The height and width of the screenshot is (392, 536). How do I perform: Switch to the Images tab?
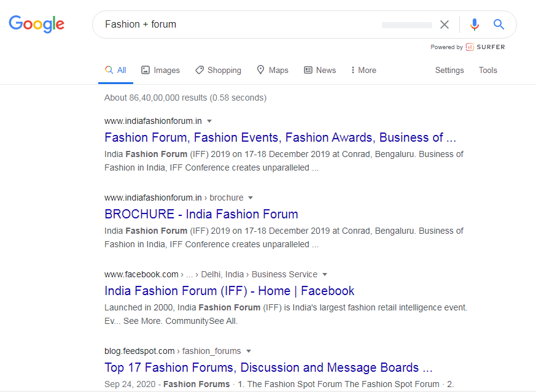[x=160, y=71]
